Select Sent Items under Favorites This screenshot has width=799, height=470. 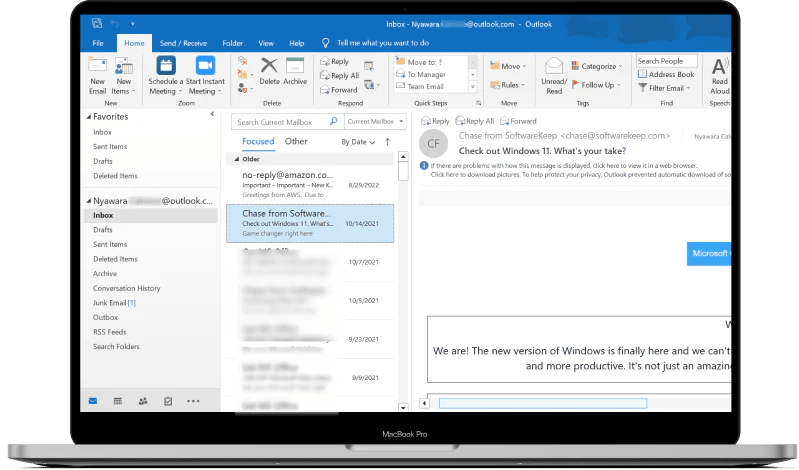(x=110, y=146)
